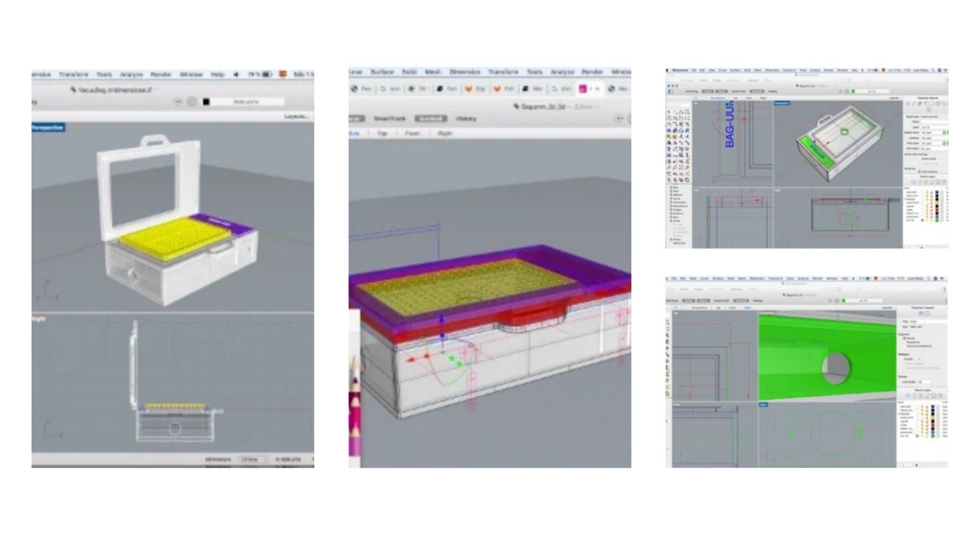Open Analyze menu in the VacuuBag open-lid screenshot
Viewport: 980px width, 551px height.
[x=131, y=75]
